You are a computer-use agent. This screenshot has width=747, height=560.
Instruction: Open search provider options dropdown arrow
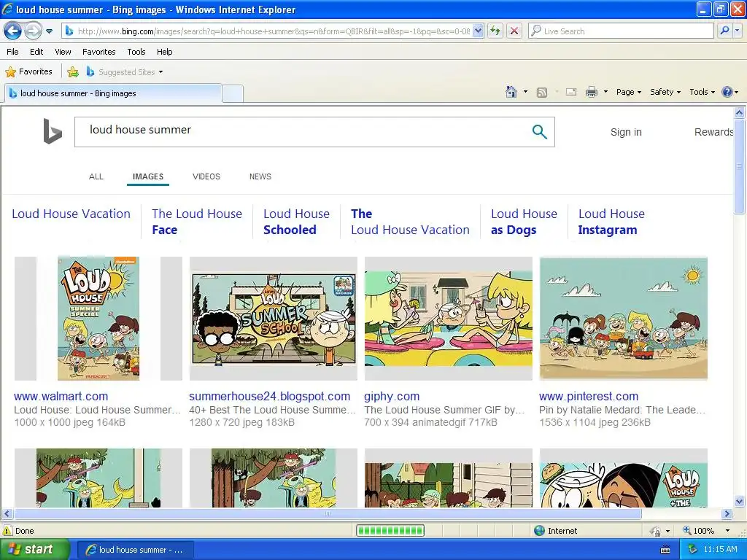pyautogui.click(x=737, y=31)
